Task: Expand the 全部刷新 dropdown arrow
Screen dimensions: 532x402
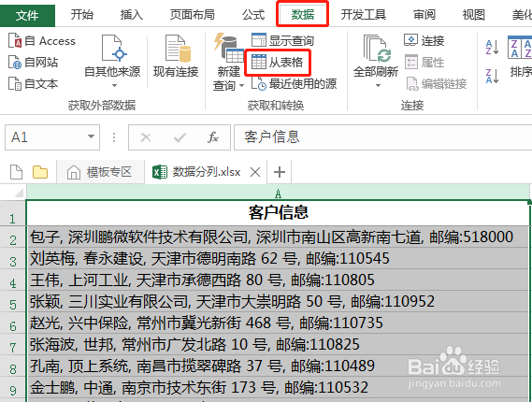Action: pos(378,85)
